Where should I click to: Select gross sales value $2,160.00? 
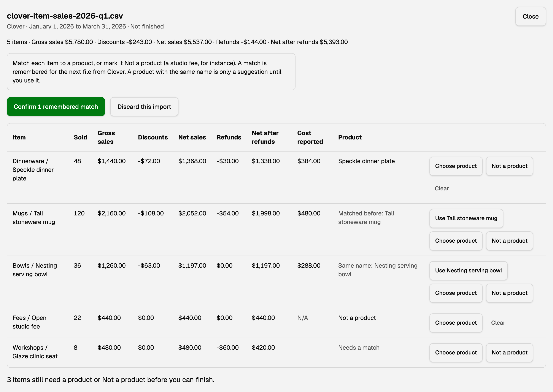click(x=111, y=214)
